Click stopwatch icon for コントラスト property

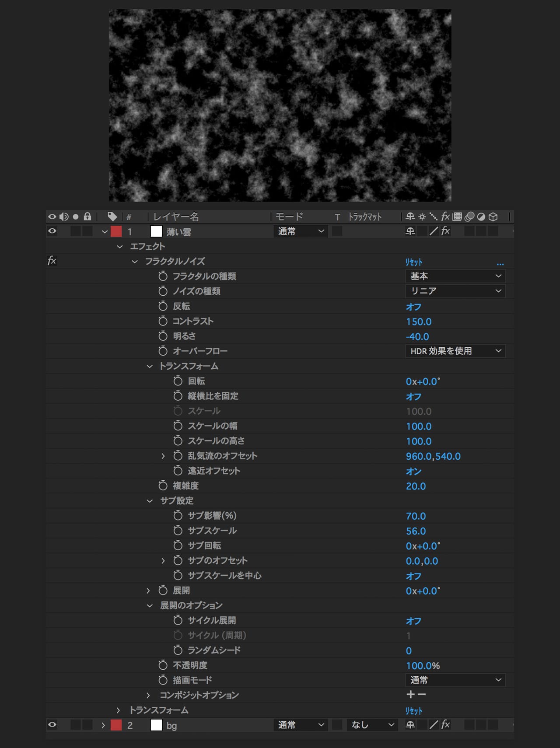[163, 321]
